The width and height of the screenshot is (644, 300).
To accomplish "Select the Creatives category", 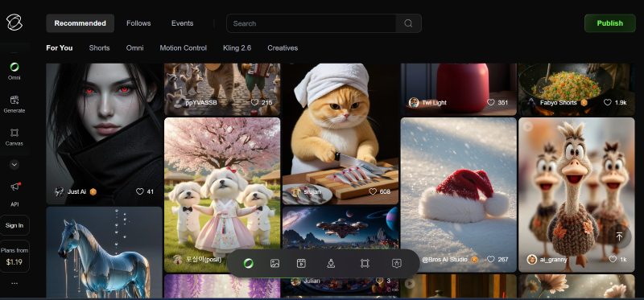I will click(x=283, y=48).
